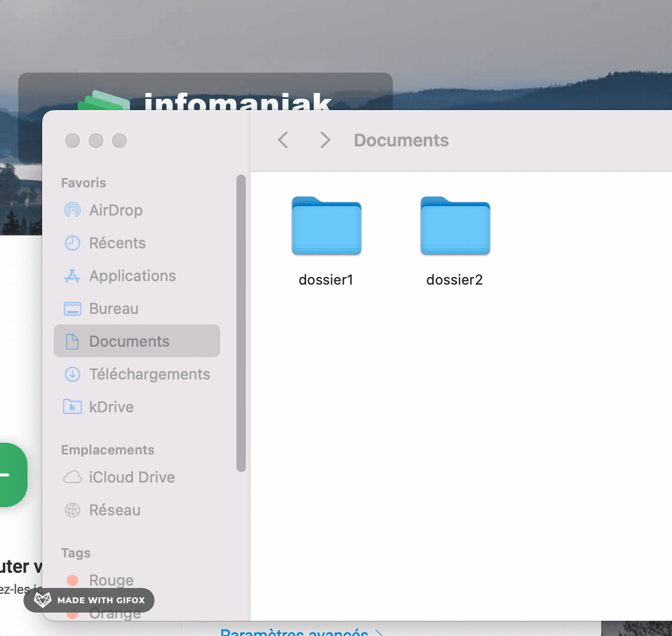Screen dimensions: 672x636
Task: Choose the Rouge tag
Action: click(111, 580)
